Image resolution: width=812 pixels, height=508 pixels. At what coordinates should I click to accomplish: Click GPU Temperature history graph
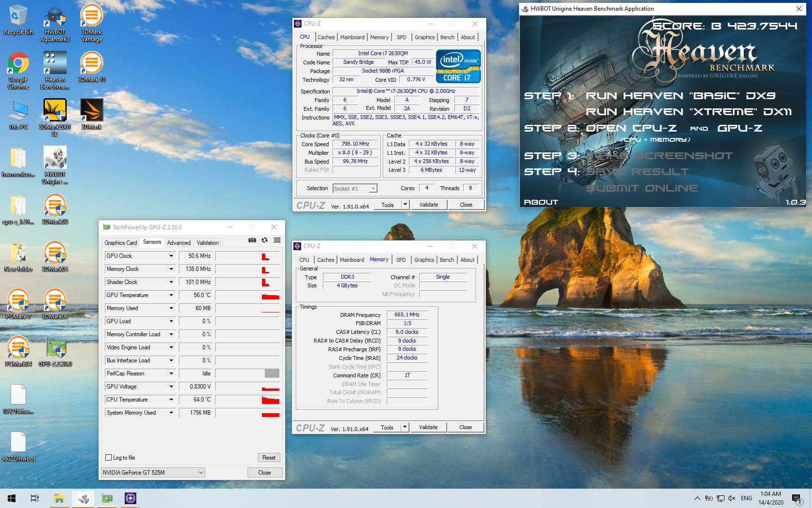pos(247,295)
